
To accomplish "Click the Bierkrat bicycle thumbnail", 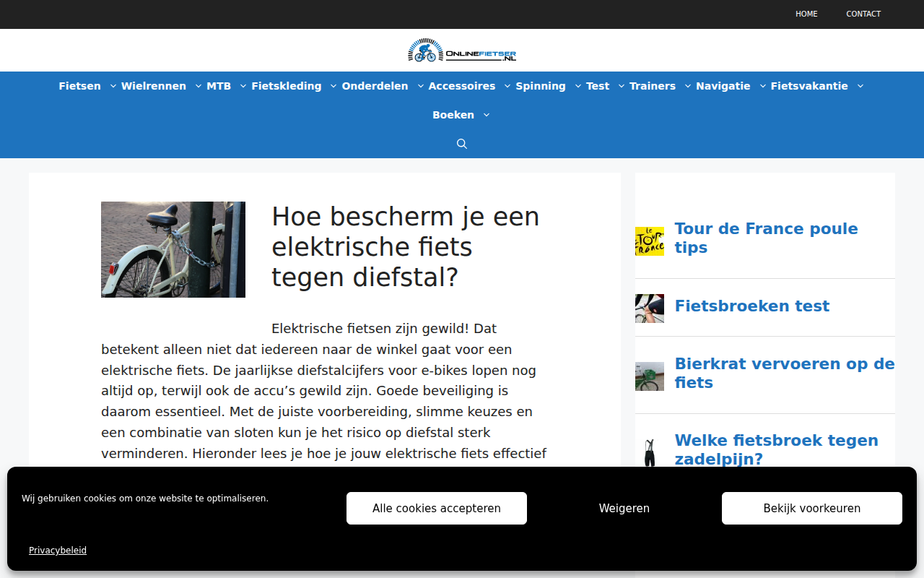I will pyautogui.click(x=650, y=376).
